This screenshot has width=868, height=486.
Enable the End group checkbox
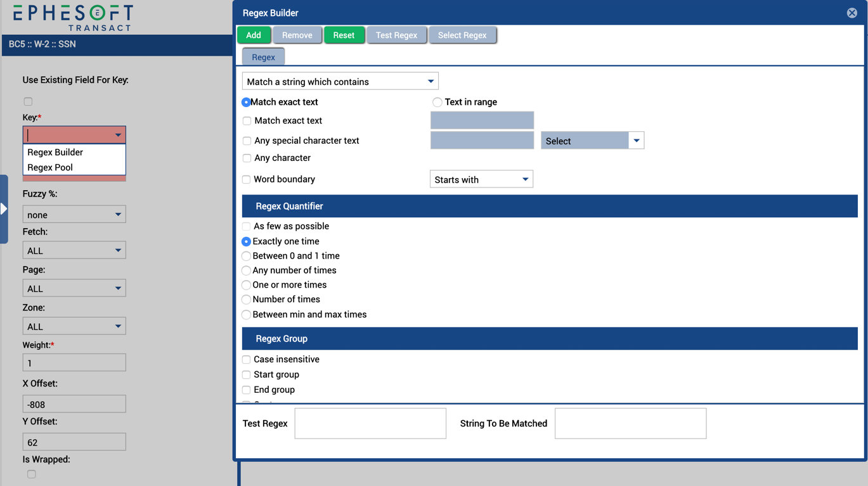click(246, 390)
